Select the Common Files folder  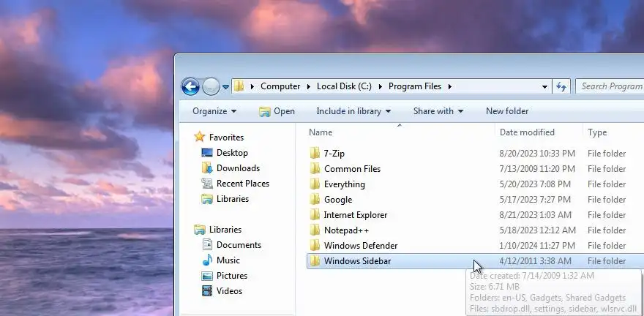coord(352,169)
